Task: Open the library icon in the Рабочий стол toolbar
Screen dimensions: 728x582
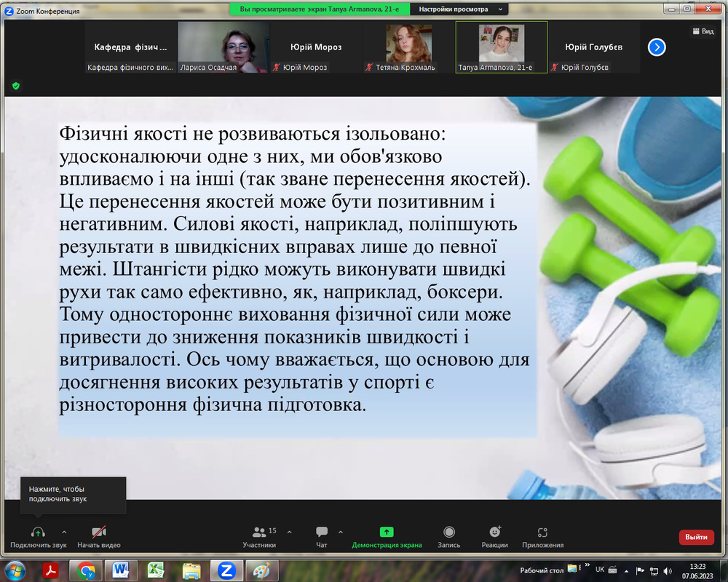Action: pos(572,568)
